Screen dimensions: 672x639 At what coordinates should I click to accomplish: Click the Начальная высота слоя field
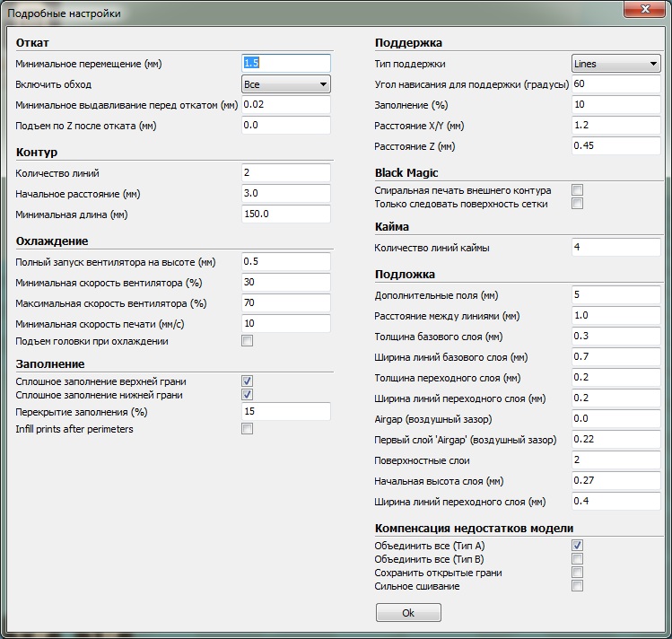tap(615, 480)
